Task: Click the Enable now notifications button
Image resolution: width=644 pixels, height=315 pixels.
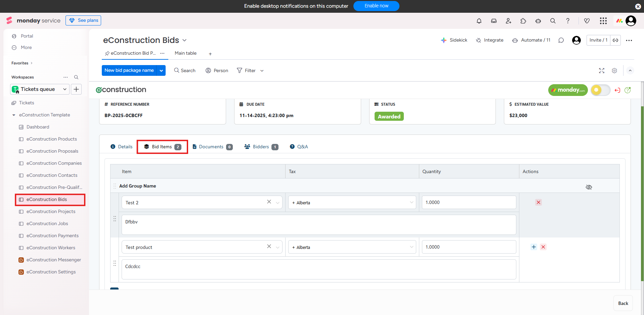Action: pyautogui.click(x=376, y=6)
